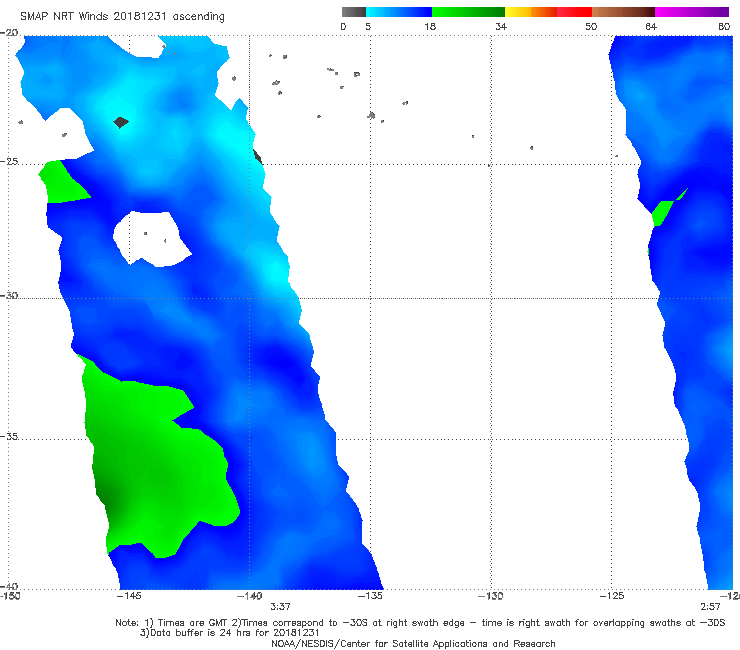Click the blue 5-18 colorbar segment

pos(399,12)
